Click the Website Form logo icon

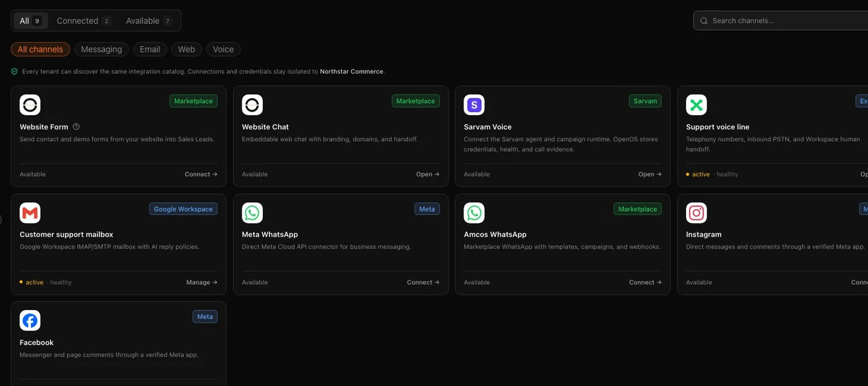pyautogui.click(x=30, y=105)
